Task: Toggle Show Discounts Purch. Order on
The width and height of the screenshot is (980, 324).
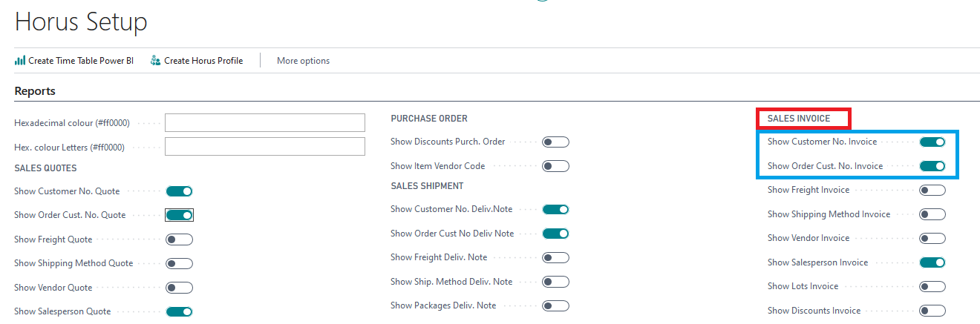Action: coord(555,142)
